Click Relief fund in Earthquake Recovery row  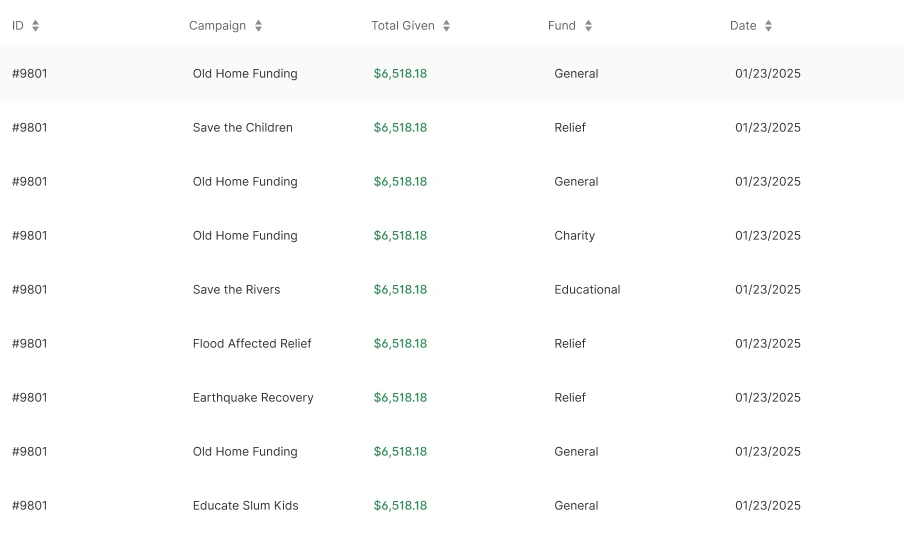click(570, 397)
